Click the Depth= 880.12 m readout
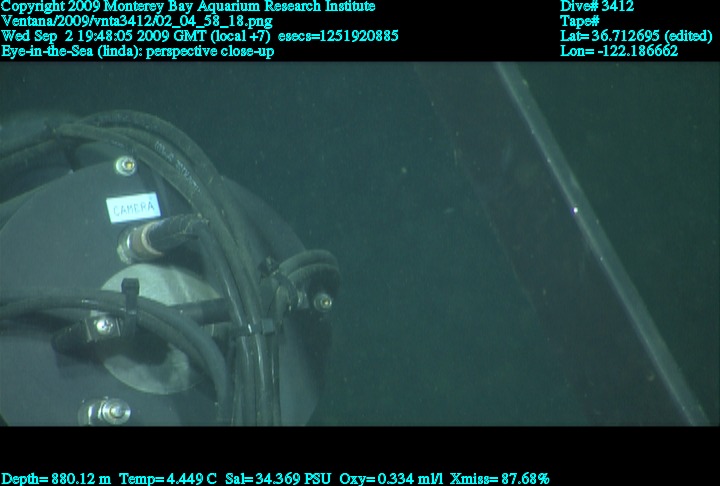 click(x=57, y=479)
